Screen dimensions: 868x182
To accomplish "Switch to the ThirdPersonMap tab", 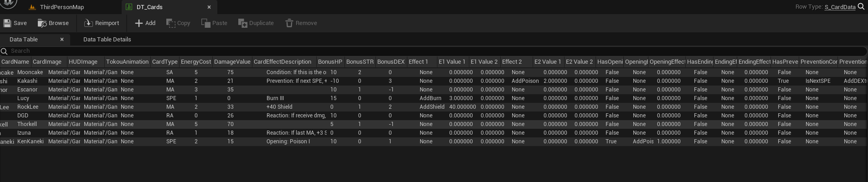I will (x=62, y=7).
